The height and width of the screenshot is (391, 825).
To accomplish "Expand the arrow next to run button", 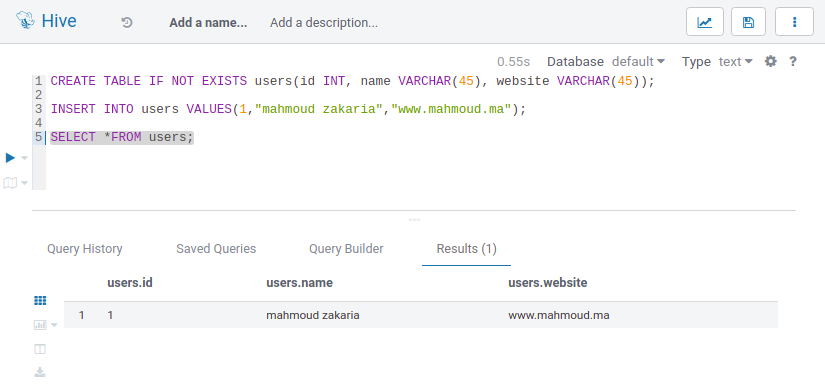I will tap(24, 158).
